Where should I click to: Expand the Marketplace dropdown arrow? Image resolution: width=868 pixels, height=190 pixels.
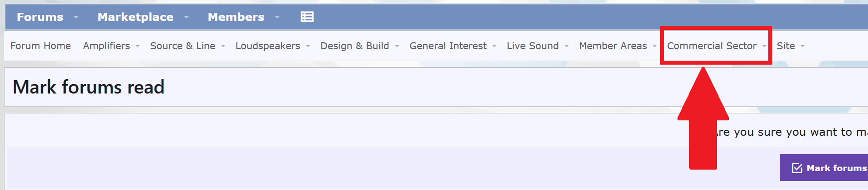point(186,17)
